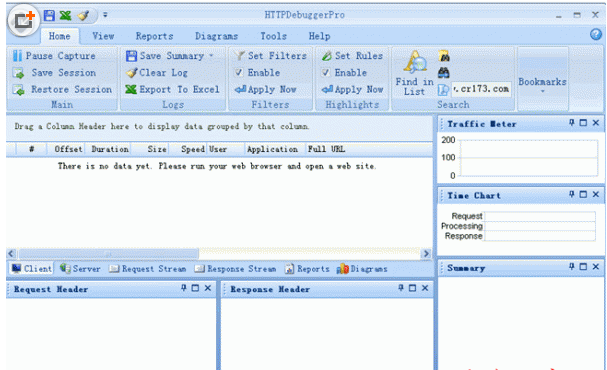Open Set Rules in Highlights group
Viewport: 607px width, 370px height.
click(x=352, y=56)
